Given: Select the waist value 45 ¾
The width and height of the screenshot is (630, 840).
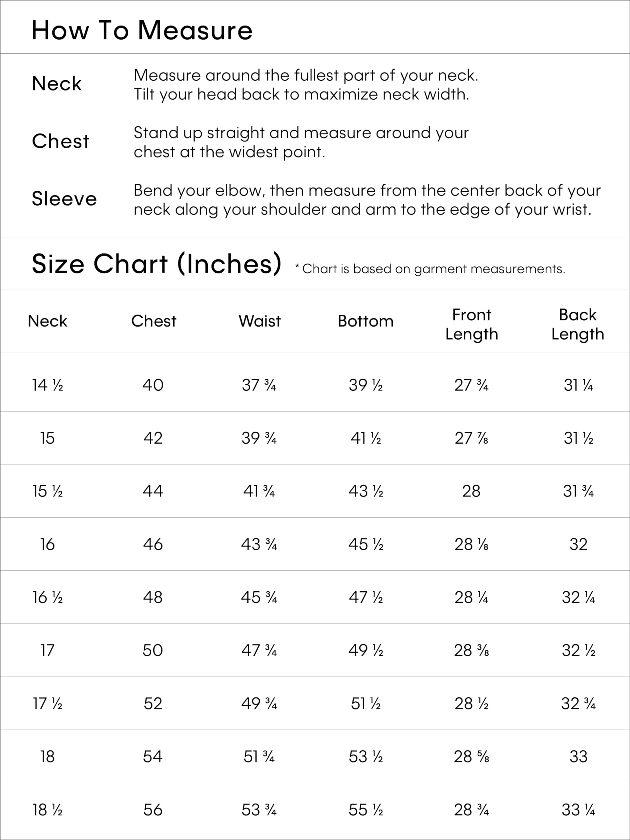Looking at the screenshot, I should (259, 597).
